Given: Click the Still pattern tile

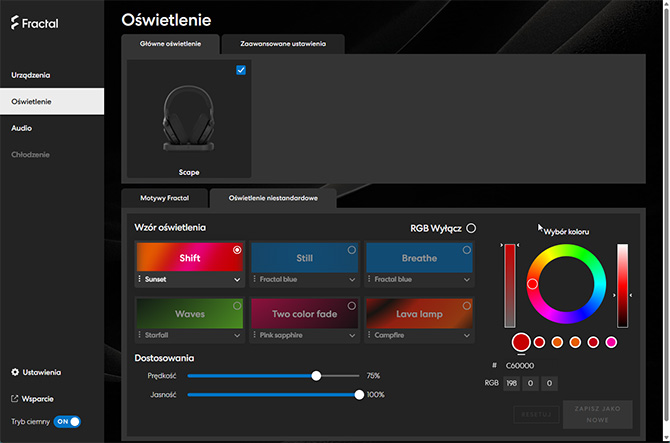Looking at the screenshot, I should (305, 258).
